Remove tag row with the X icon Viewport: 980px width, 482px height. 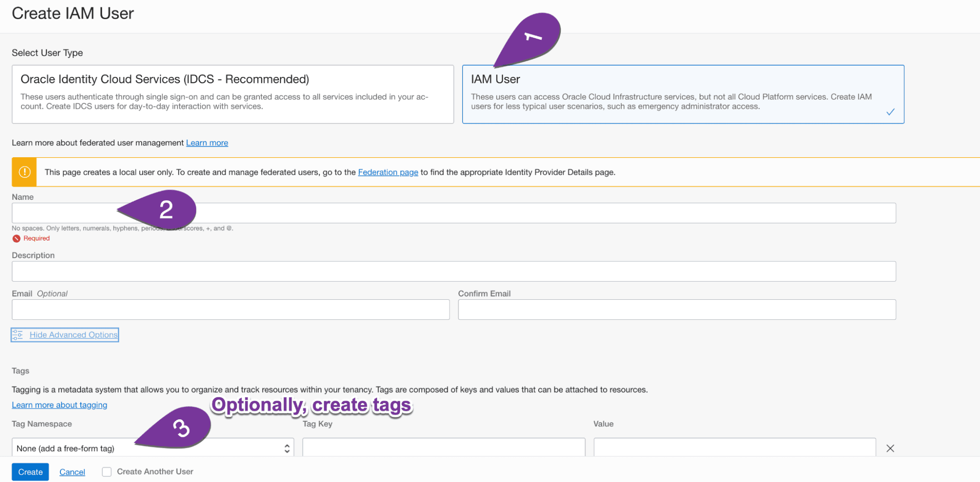890,448
